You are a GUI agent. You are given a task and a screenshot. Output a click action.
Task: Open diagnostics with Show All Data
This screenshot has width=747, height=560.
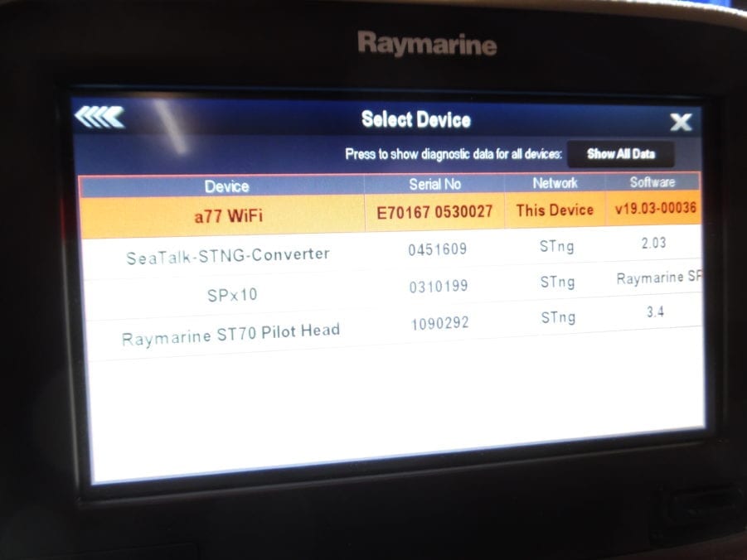tap(621, 153)
